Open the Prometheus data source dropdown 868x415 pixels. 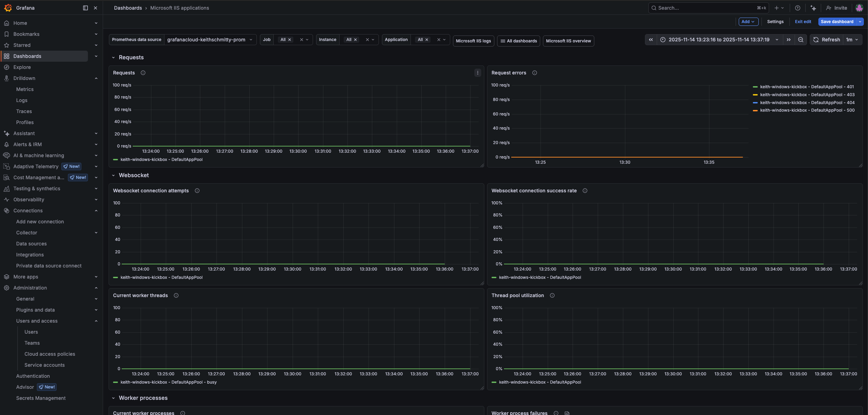pos(210,40)
